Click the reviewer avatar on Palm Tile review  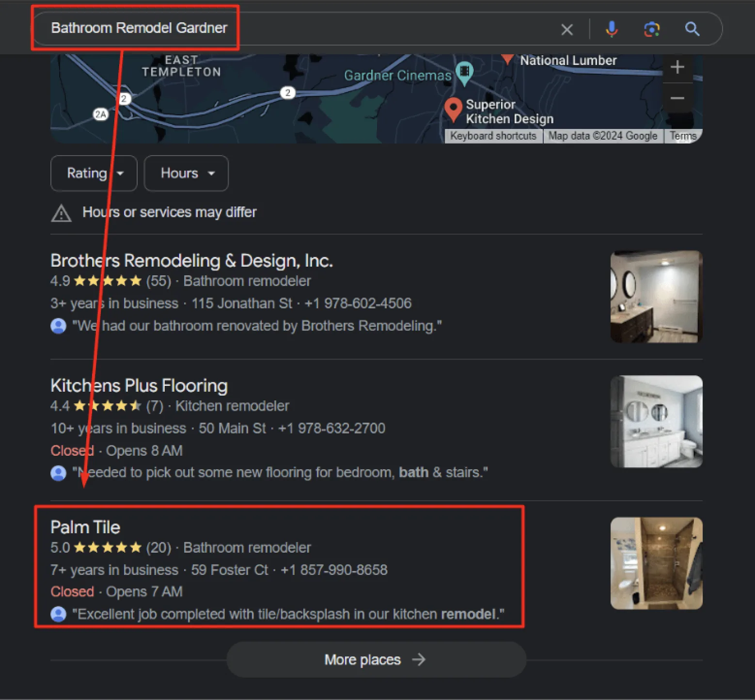click(58, 614)
